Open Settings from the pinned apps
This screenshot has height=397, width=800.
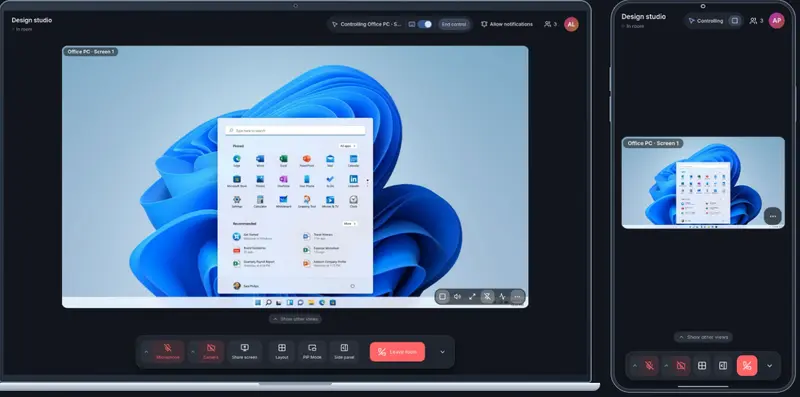tap(237, 202)
